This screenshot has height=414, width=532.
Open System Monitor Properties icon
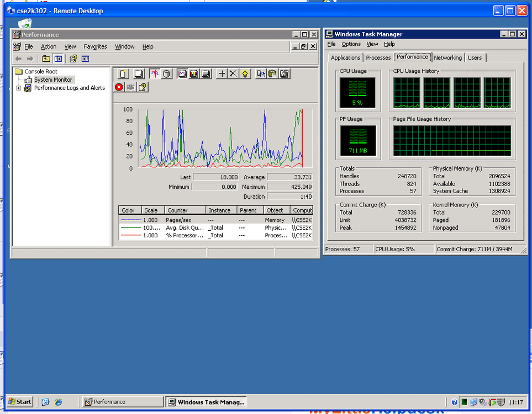point(285,73)
